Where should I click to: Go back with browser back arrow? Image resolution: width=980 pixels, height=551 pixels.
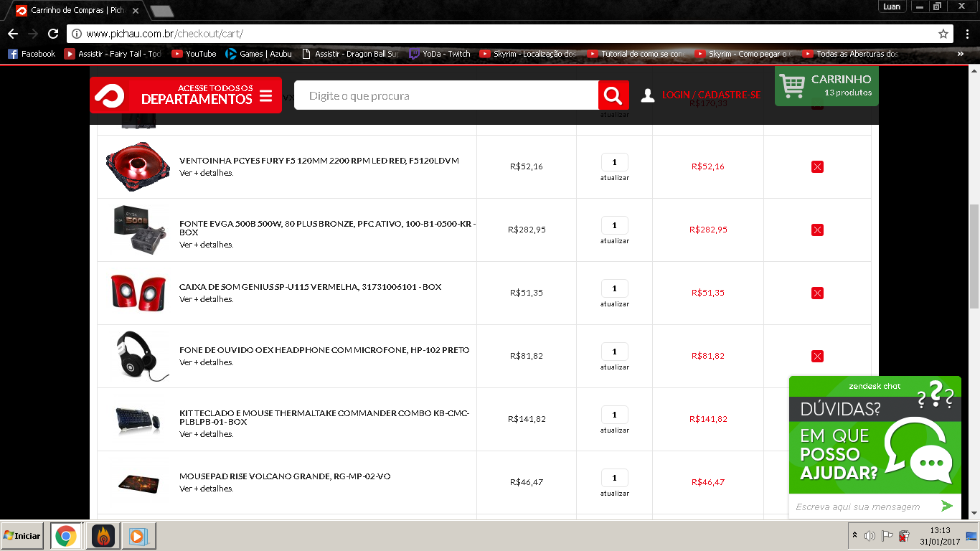(x=13, y=34)
